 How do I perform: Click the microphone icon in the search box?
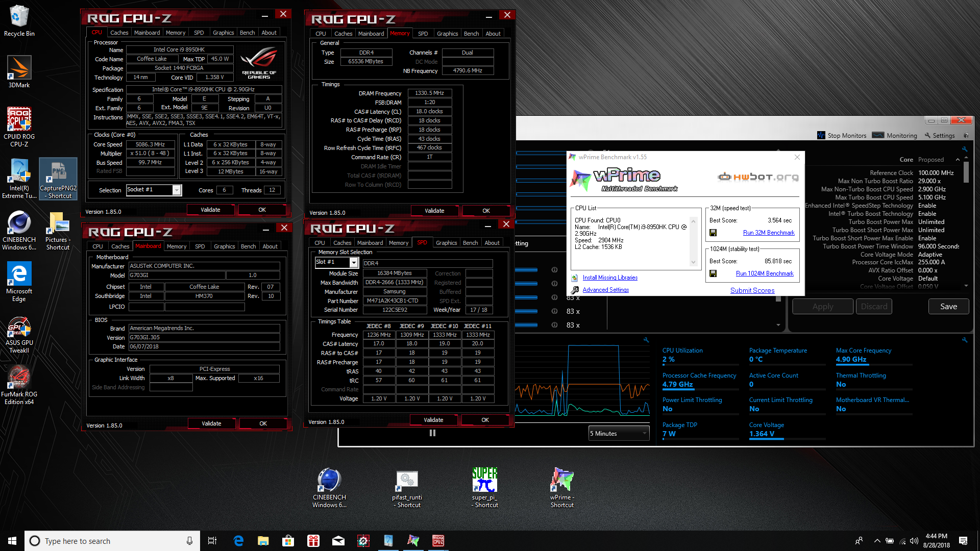(x=189, y=541)
